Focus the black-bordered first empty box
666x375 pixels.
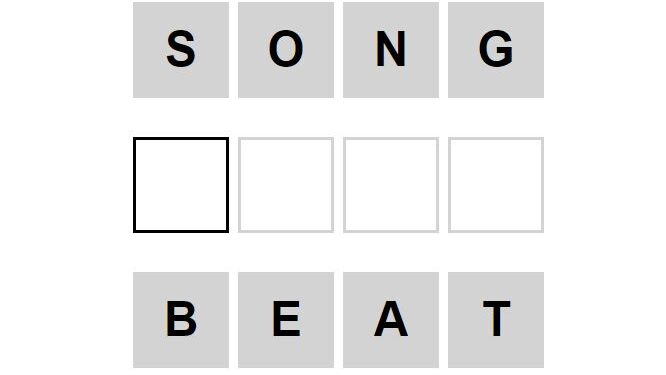(x=181, y=185)
